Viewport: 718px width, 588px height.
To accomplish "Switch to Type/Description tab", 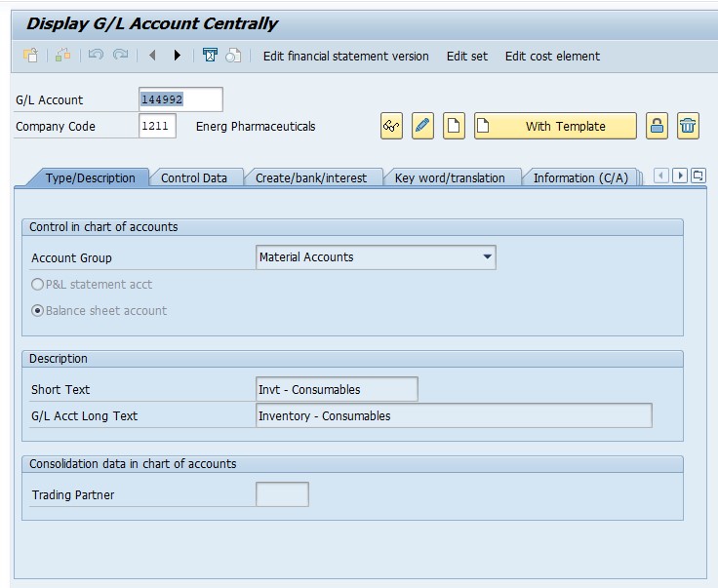I will click(90, 178).
